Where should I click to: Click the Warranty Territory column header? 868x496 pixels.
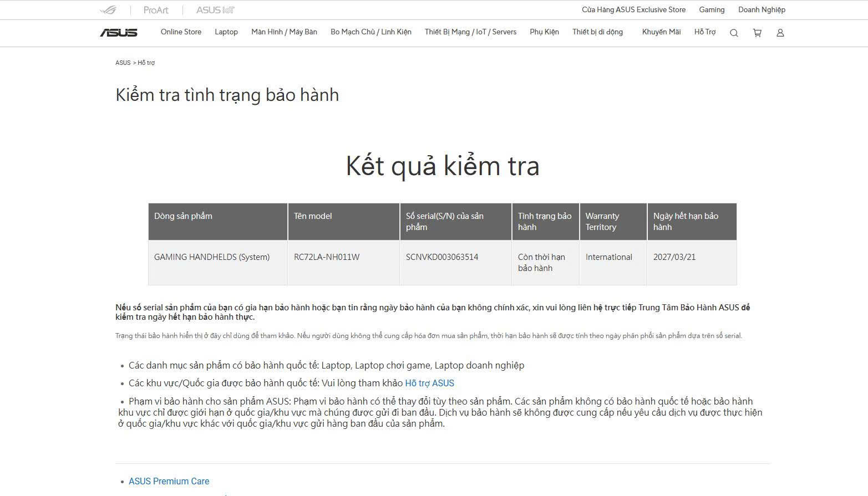point(613,222)
